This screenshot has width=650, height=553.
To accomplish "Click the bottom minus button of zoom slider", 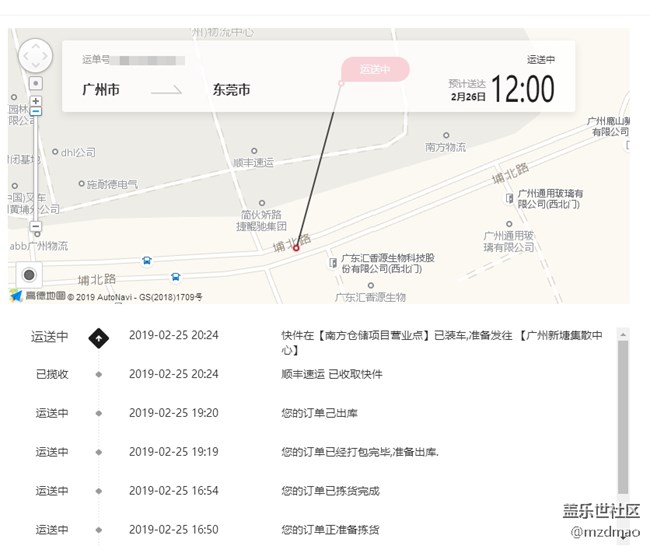I will pos(36,226).
